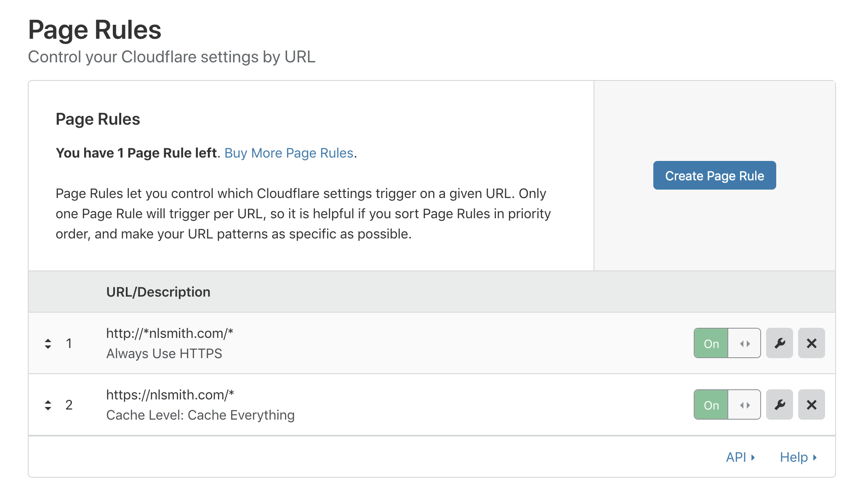
Task: Expand the API section
Action: pos(736,458)
